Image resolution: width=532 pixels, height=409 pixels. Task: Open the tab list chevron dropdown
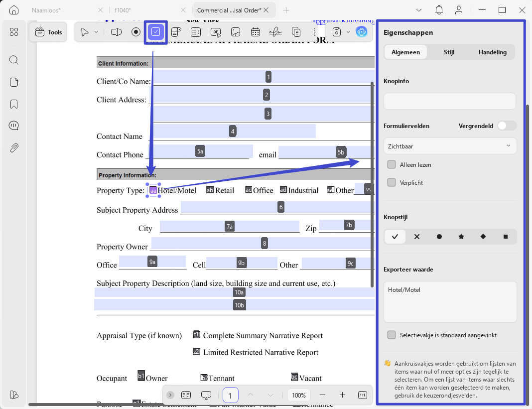pyautogui.click(x=419, y=10)
